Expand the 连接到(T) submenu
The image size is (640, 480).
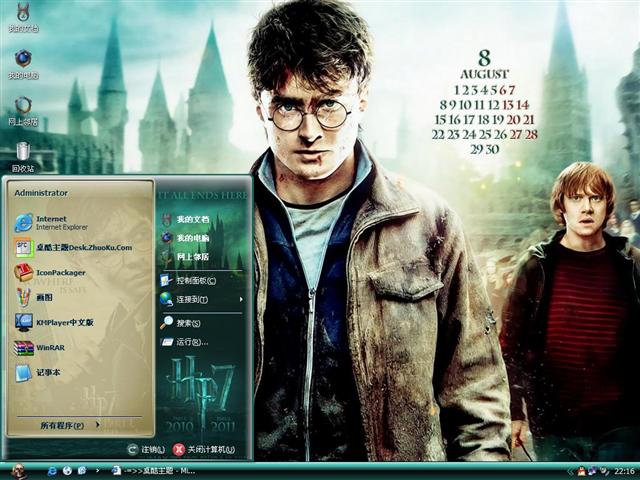click(202, 299)
